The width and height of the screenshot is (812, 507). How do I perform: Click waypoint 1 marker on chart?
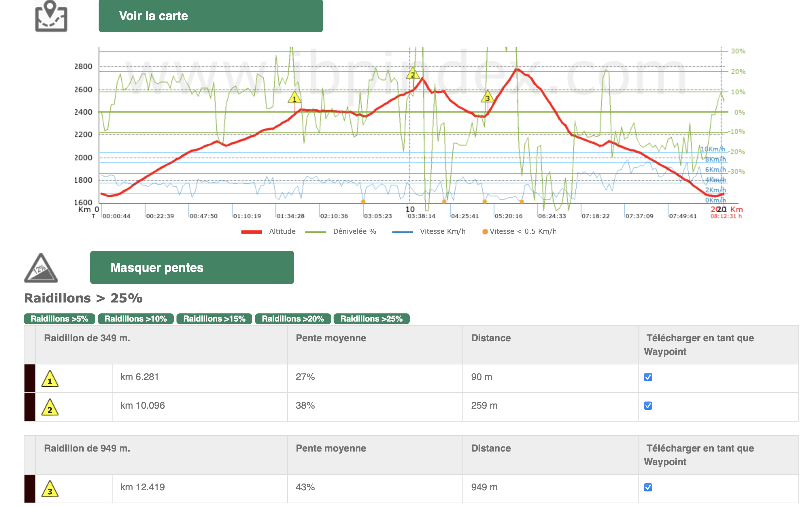pyautogui.click(x=294, y=98)
